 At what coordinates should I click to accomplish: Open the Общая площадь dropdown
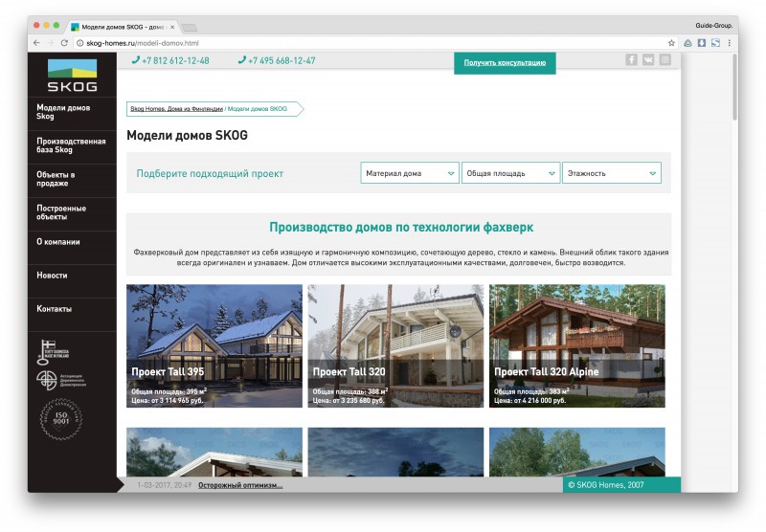tap(510, 173)
